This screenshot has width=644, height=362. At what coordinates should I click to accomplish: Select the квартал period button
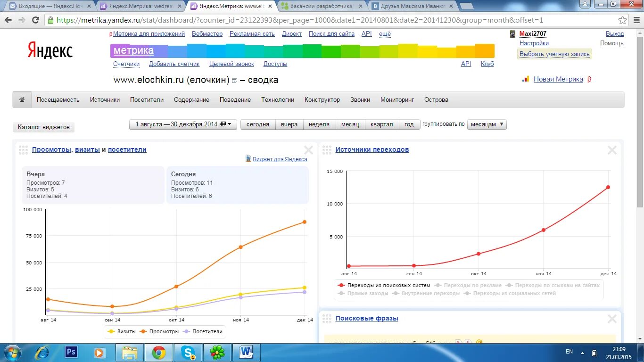click(x=381, y=124)
